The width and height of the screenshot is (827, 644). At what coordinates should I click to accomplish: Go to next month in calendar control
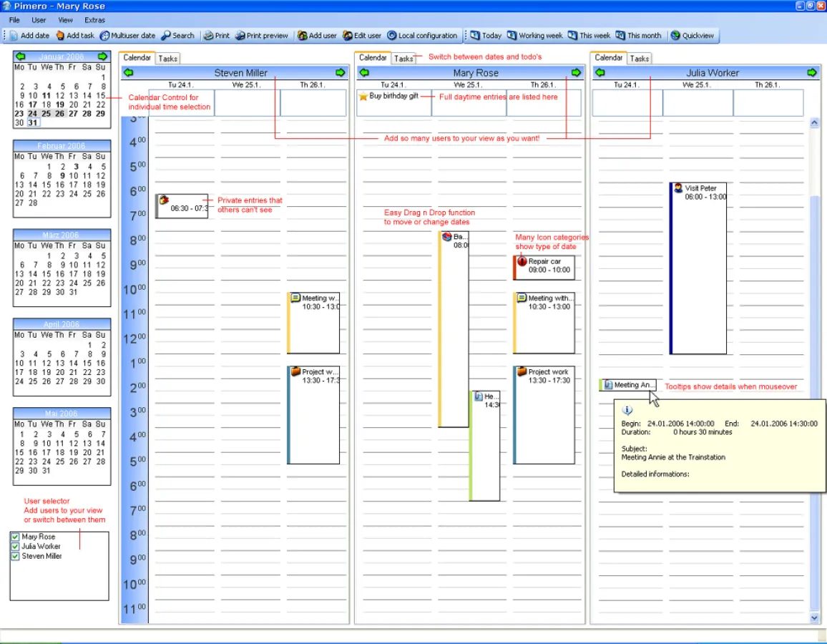tap(102, 57)
